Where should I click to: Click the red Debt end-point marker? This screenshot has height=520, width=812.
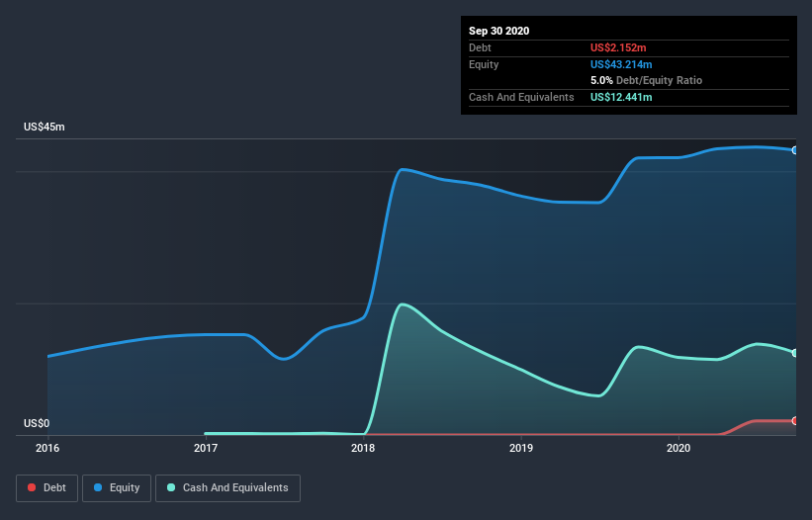pos(795,421)
